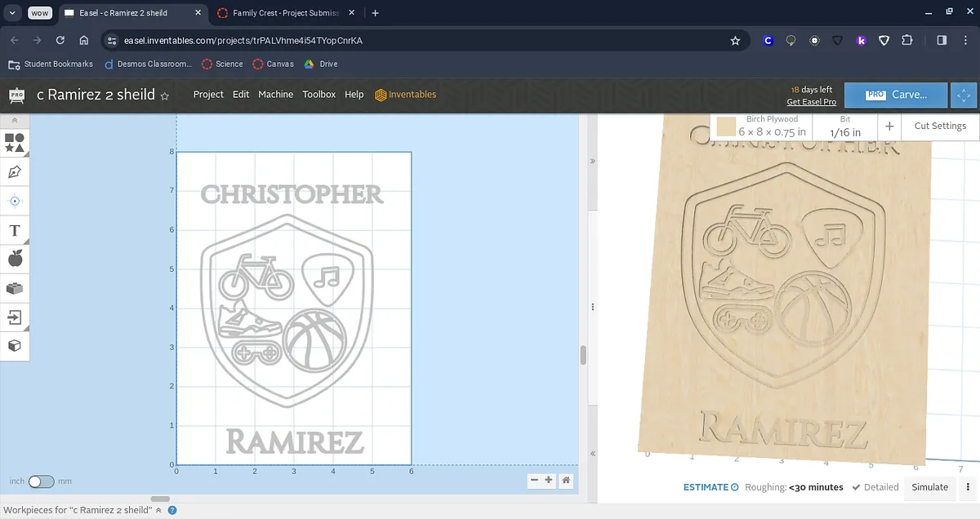Toggle units between inch and mm

tap(41, 481)
